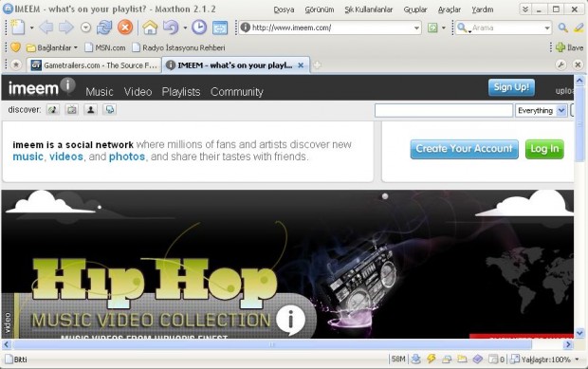
Task: Click the vertical scrollbar down arrow
Action: (x=579, y=333)
